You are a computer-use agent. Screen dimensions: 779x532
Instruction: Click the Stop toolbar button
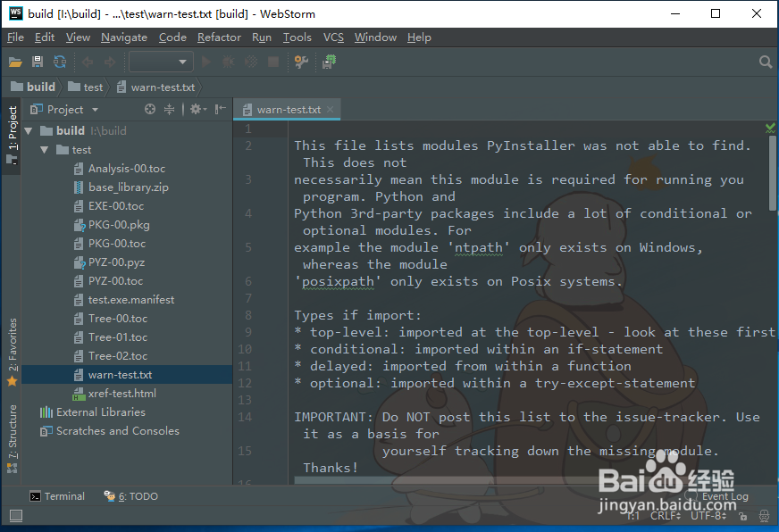pos(273,62)
